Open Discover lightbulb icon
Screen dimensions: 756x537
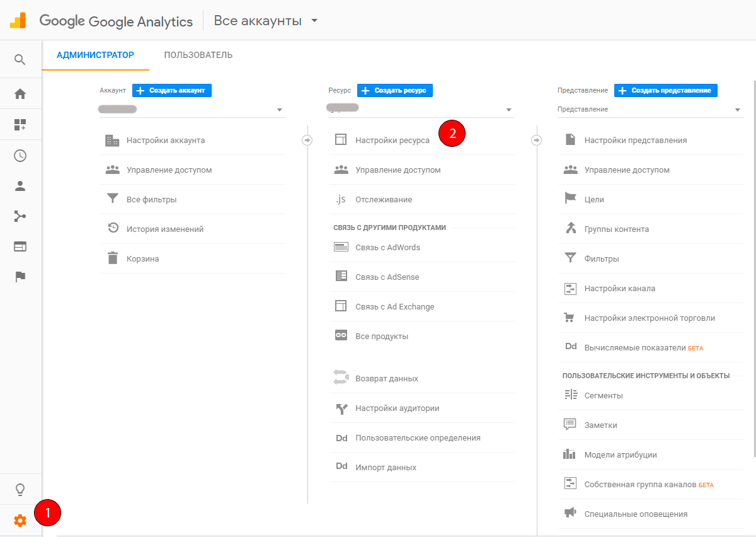(x=20, y=490)
